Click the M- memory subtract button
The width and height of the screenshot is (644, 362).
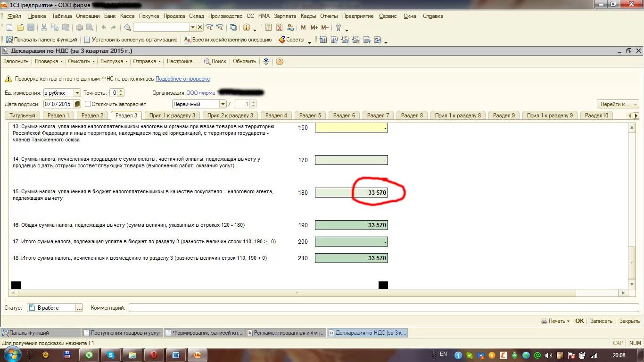[325, 28]
